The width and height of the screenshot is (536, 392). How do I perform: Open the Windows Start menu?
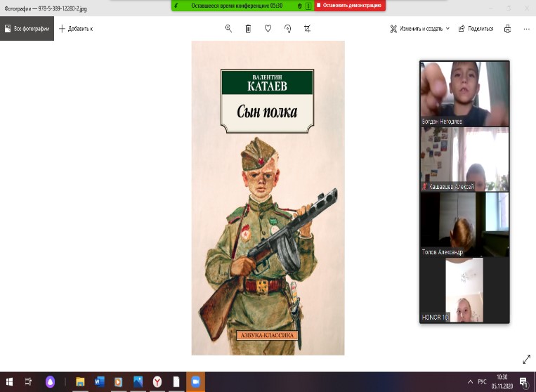coord(10,381)
